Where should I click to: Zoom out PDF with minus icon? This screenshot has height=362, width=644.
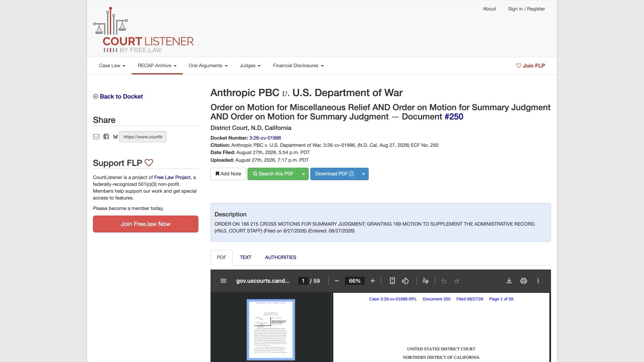[x=337, y=281]
